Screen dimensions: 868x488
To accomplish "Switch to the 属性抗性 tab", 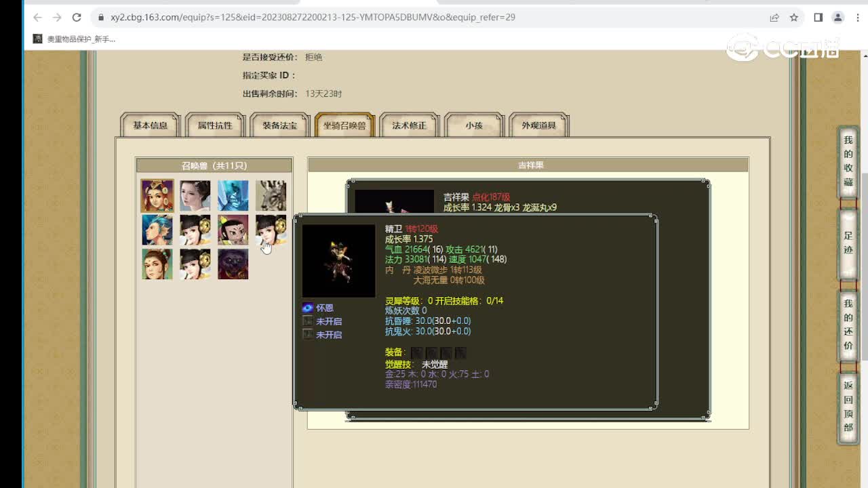I will click(215, 125).
